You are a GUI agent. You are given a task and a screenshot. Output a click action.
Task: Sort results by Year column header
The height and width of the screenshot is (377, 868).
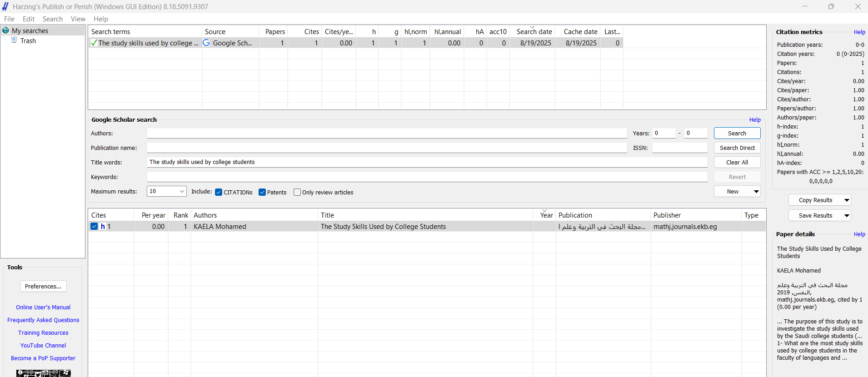[x=545, y=215]
